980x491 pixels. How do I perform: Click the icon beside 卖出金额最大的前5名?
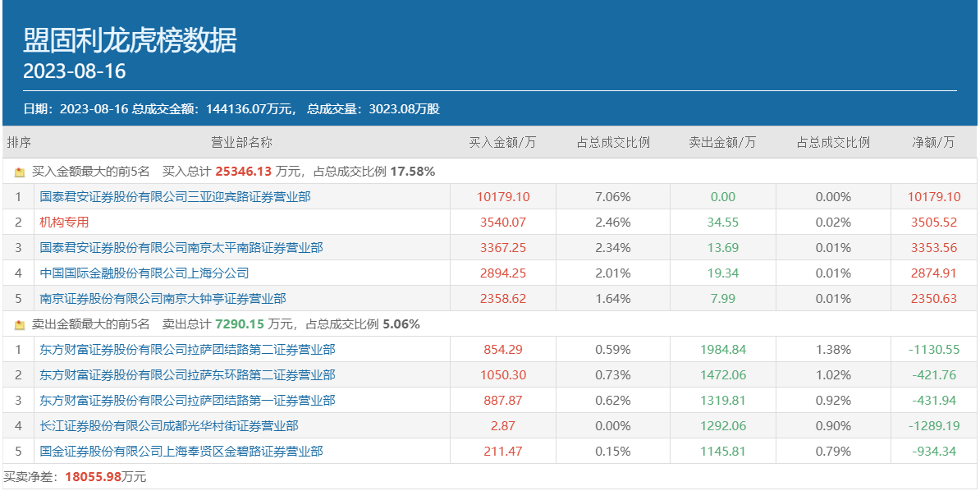coord(20,325)
